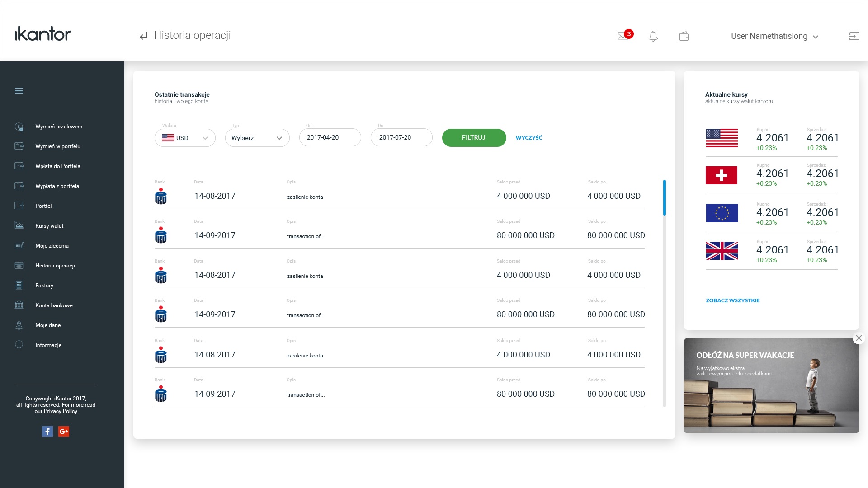
Task: Click the wallet icon in header
Action: pos(684,36)
